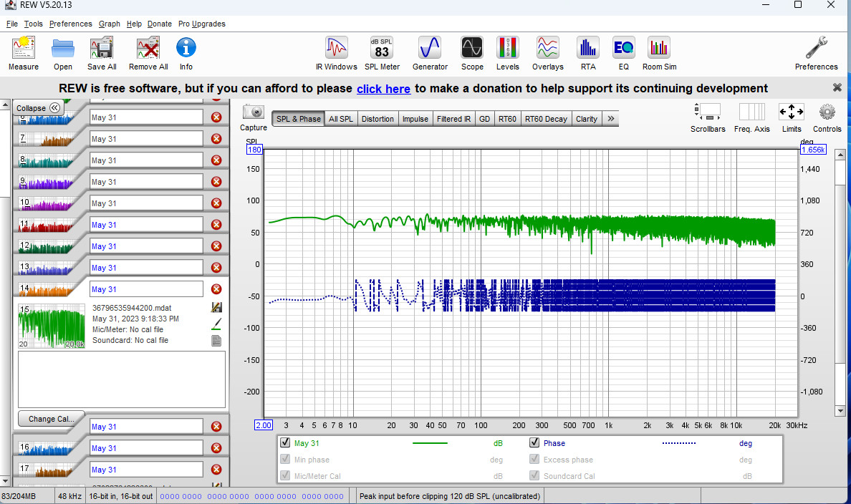Open the Pro Upgrades menu

click(202, 24)
